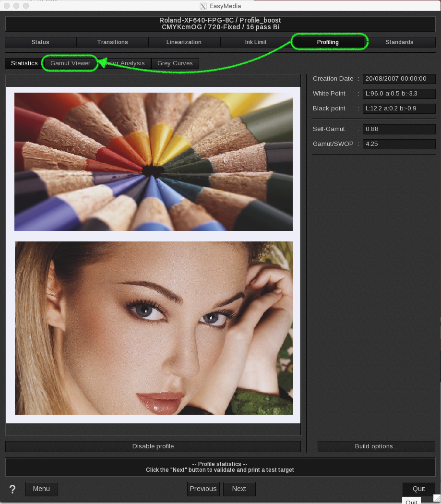Image resolution: width=441 pixels, height=504 pixels.
Task: Click the Disable profile button
Action: pyautogui.click(x=153, y=446)
